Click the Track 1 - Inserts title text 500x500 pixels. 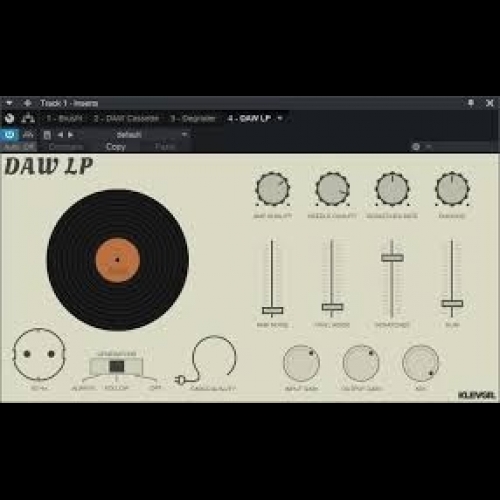(x=69, y=103)
